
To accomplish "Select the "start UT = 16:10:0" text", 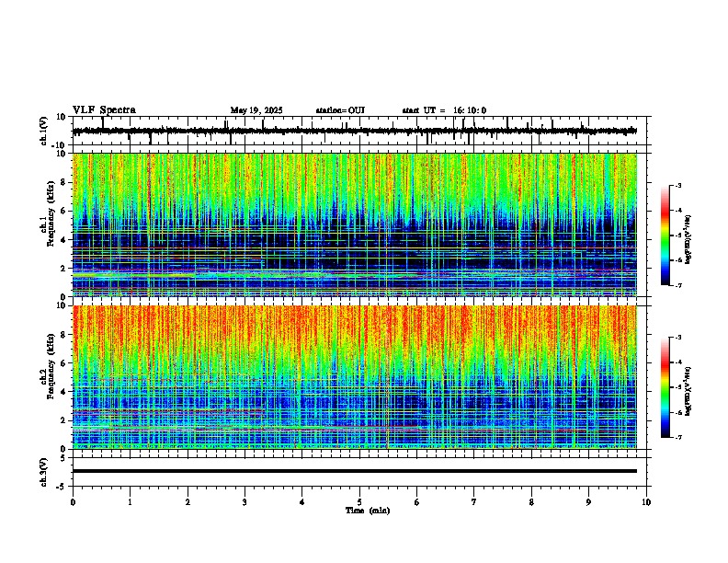I will pos(444,110).
